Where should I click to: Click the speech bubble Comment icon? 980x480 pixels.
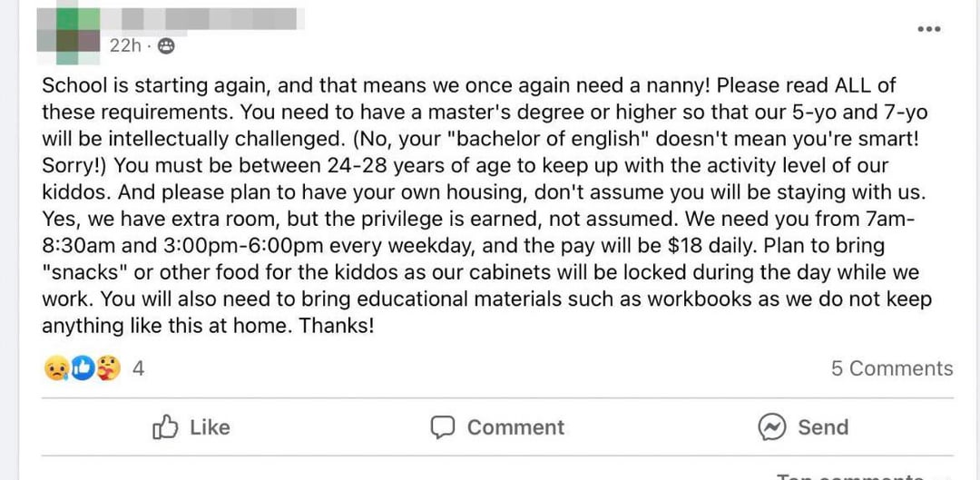pos(443,427)
